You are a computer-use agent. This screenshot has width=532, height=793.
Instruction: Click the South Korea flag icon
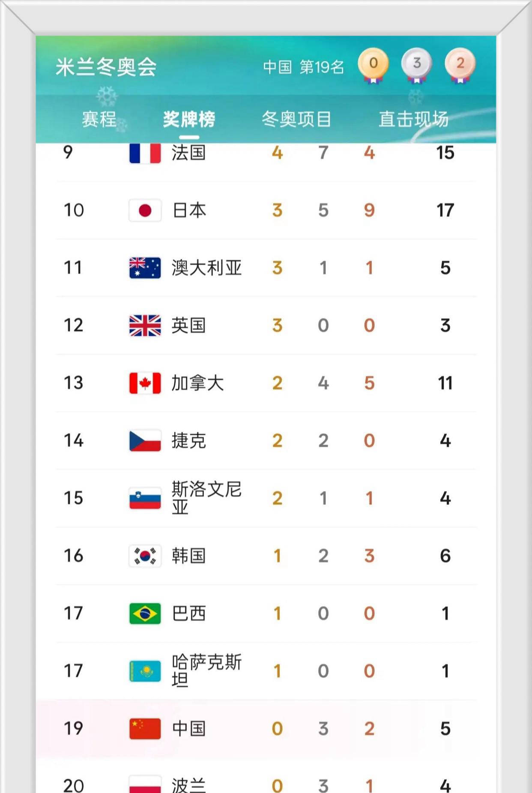click(x=145, y=556)
